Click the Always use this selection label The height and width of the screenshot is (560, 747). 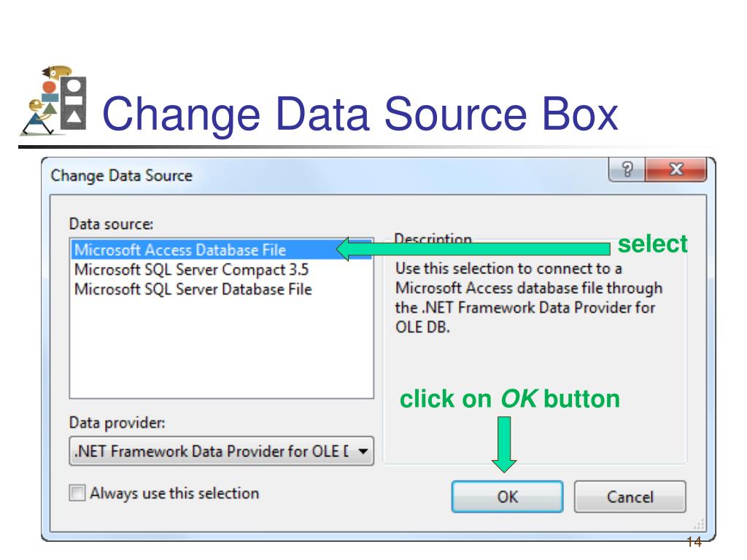click(174, 494)
